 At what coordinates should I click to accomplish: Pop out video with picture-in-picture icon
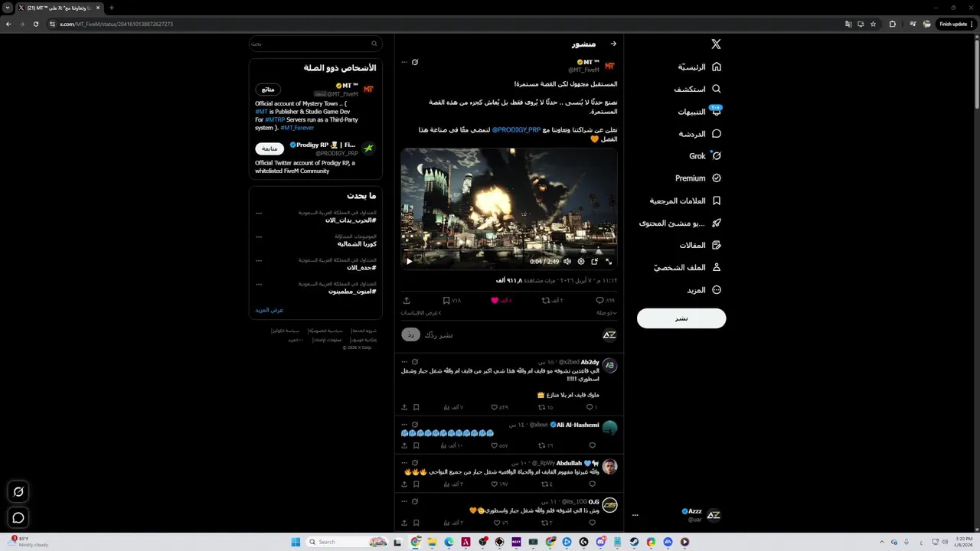595,261
